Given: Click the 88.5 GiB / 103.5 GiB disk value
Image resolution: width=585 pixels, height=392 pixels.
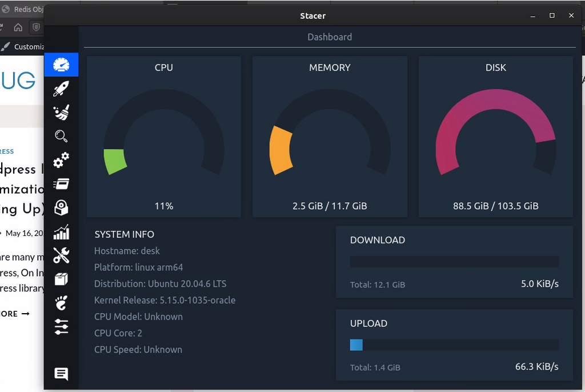Looking at the screenshot, I should [496, 206].
